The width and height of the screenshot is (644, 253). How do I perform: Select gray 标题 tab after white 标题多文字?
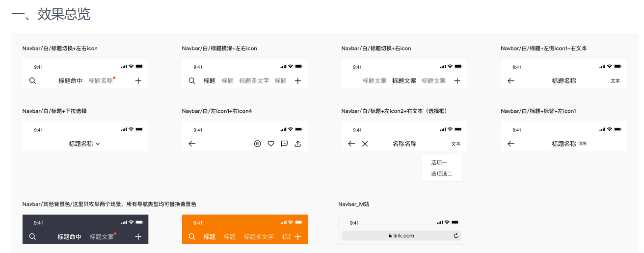[281, 81]
